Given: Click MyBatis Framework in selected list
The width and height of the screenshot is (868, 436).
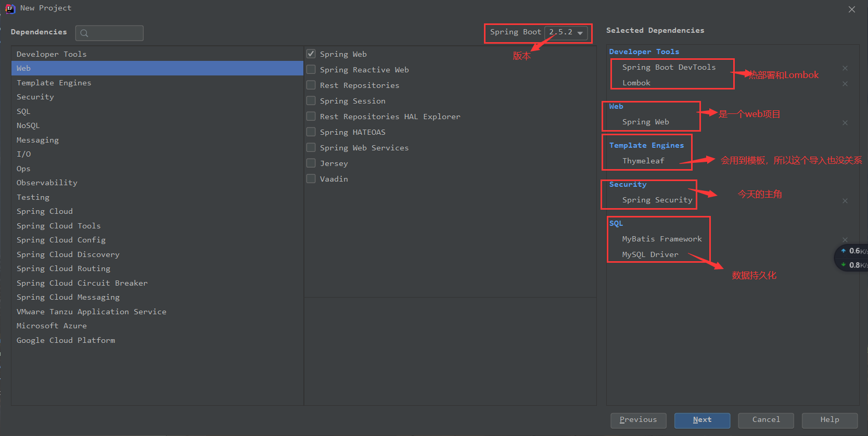Looking at the screenshot, I should [662, 239].
